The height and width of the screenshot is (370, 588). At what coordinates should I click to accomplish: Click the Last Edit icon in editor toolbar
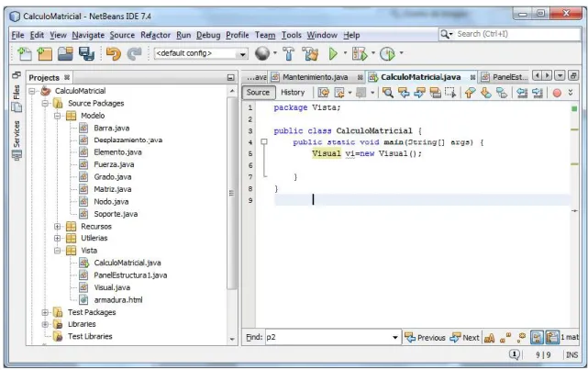coord(323,93)
